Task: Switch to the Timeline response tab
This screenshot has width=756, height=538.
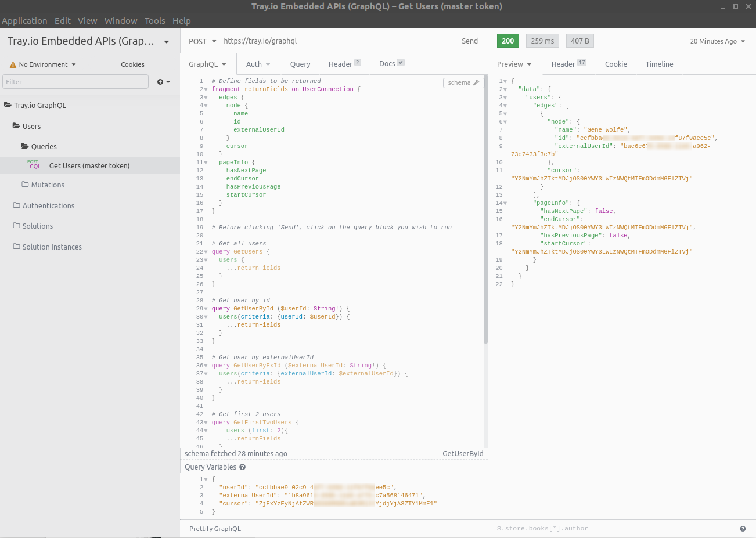Action: (659, 64)
